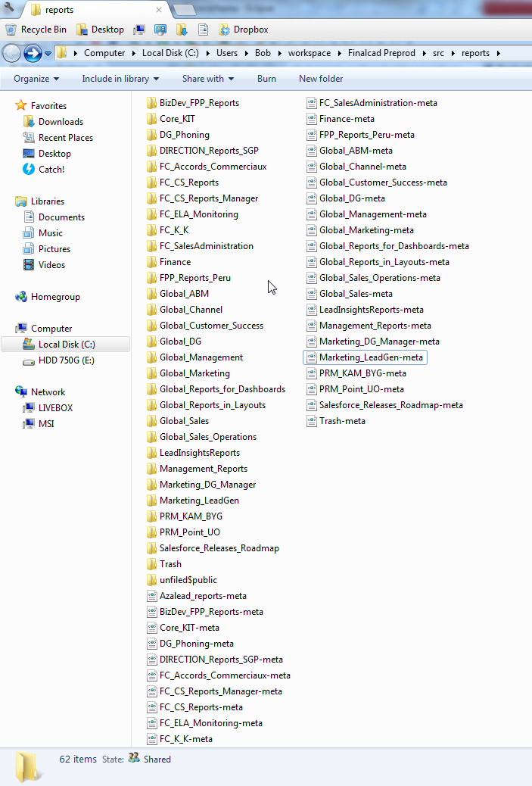Close the reports tab
The height and width of the screenshot is (786, 532).
tap(158, 10)
